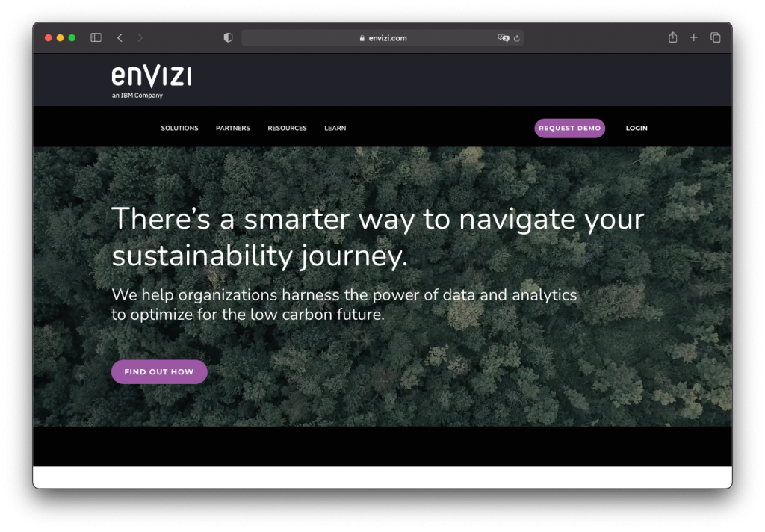
Task: Toggle the Safari sidebar
Action: [x=96, y=37]
